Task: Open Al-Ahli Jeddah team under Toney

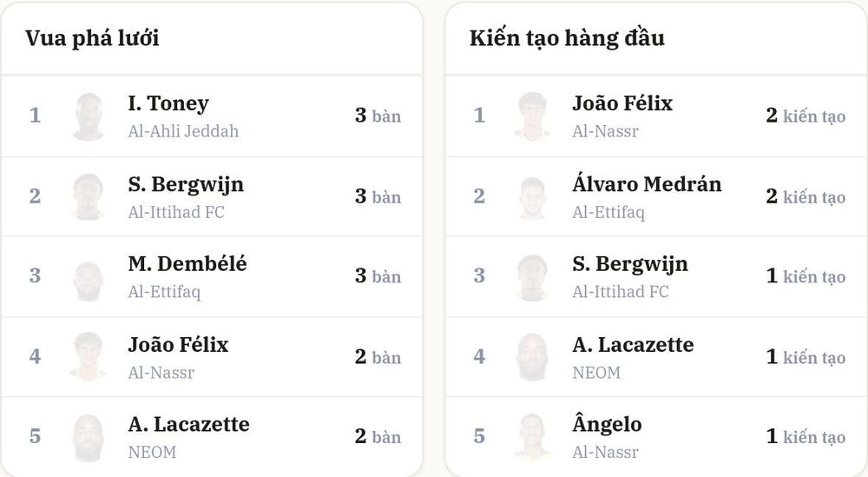Action: coord(183,131)
